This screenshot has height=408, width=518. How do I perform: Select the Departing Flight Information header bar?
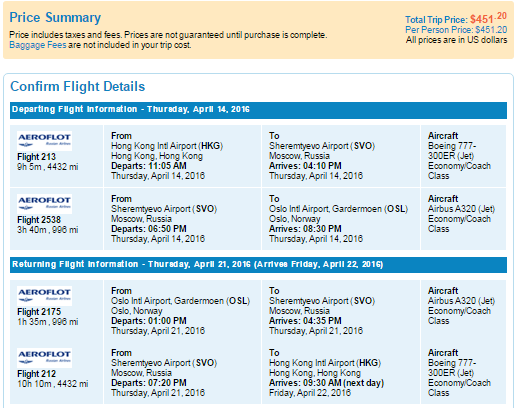(x=258, y=110)
